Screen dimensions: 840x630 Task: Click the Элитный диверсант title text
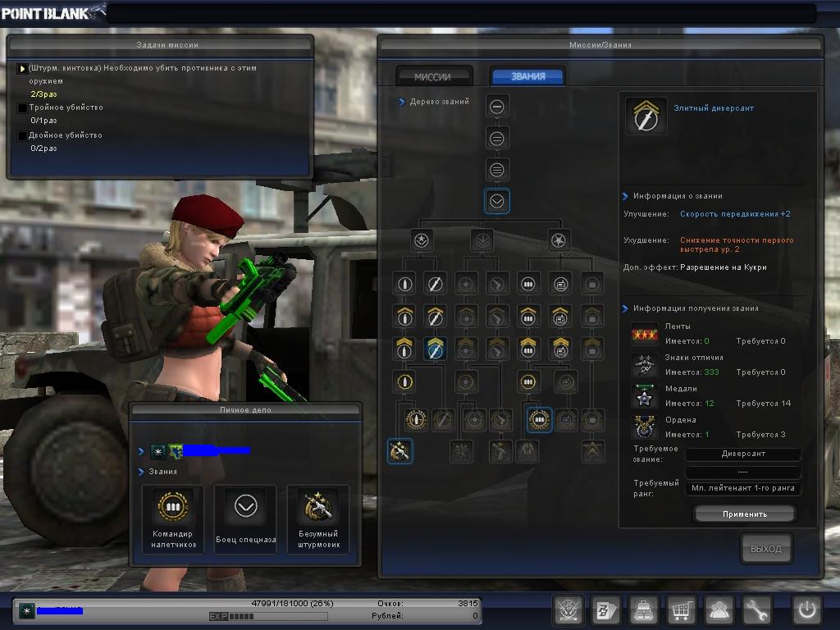(x=714, y=108)
